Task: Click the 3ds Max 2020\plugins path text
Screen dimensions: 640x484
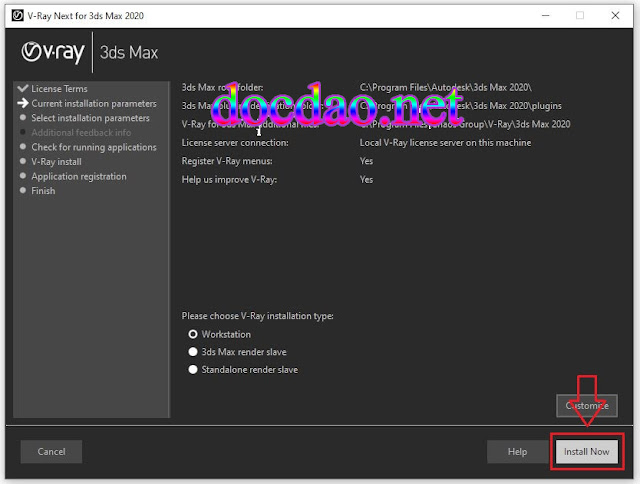Action: (x=460, y=106)
